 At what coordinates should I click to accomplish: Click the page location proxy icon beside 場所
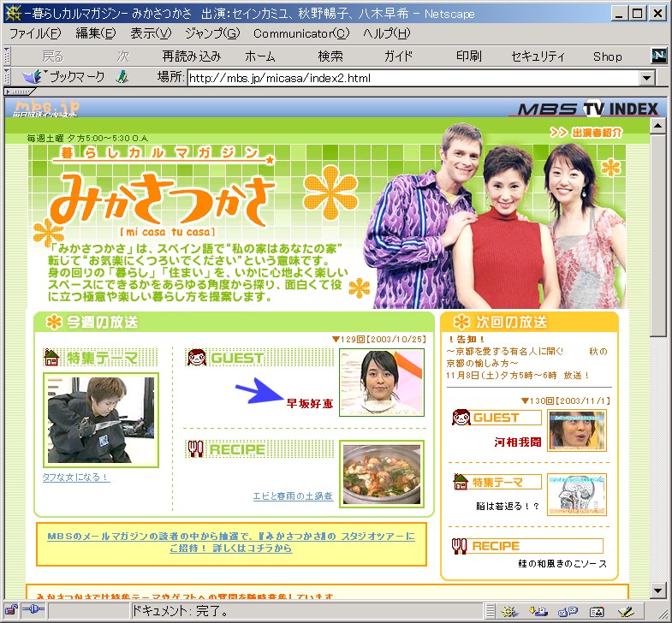pos(122,77)
